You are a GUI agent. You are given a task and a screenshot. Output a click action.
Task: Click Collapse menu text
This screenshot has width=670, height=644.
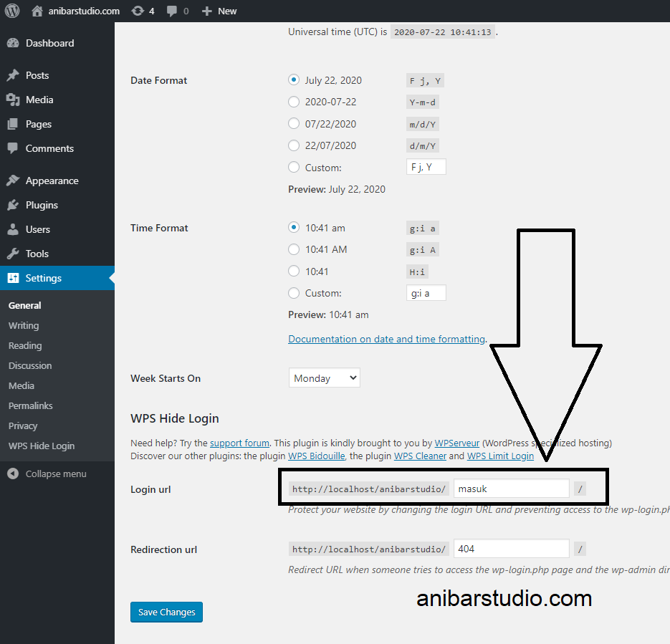click(56, 474)
